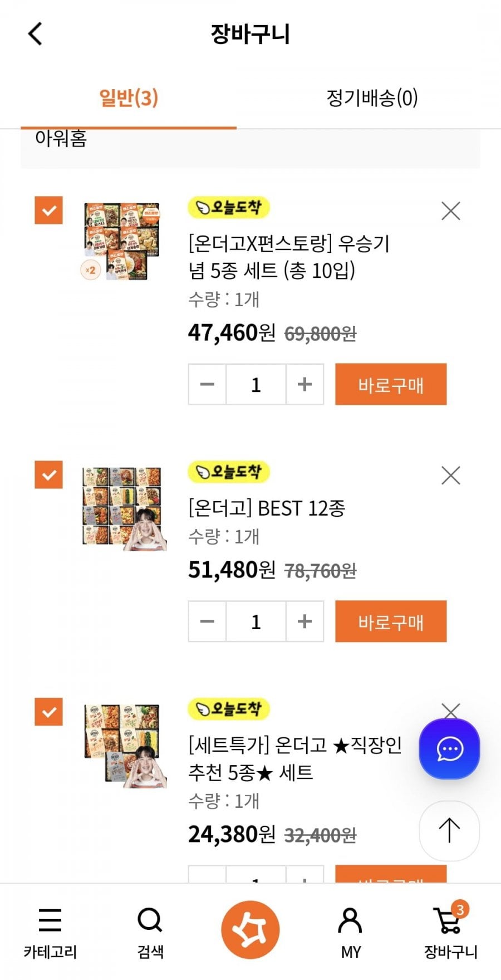Switch to the 정기배송(0) tab

pos(372,98)
